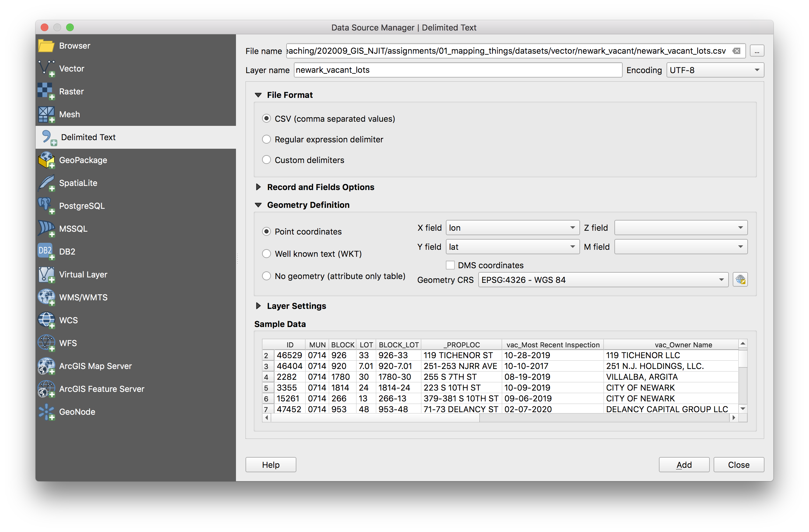This screenshot has width=809, height=532.
Task: Click the globe icon to select Geometry CRS
Action: coord(740,279)
